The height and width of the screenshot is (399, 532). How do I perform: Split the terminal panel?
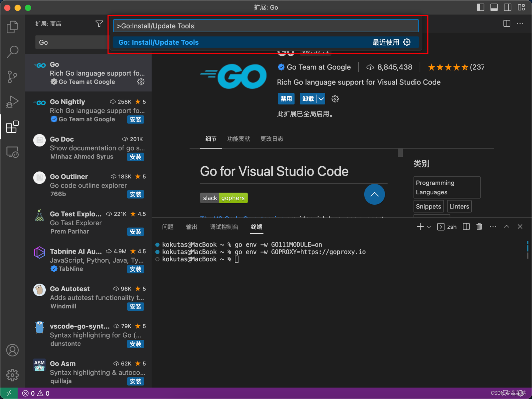tap(466, 227)
